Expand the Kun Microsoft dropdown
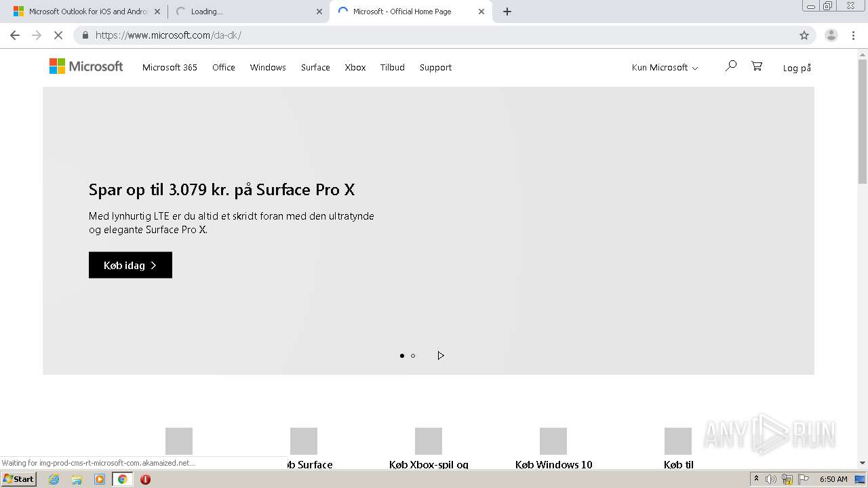Screen dimensions: 868x488 [665, 67]
